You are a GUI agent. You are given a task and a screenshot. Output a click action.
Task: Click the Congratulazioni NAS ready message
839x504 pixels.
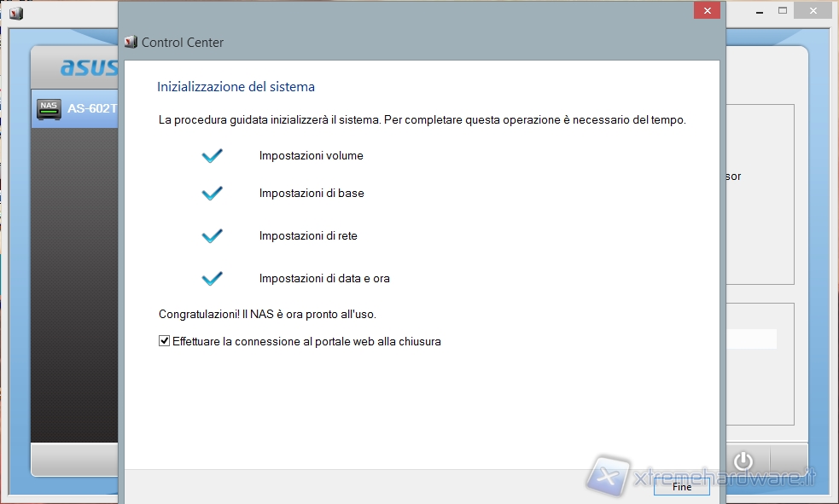[267, 314]
